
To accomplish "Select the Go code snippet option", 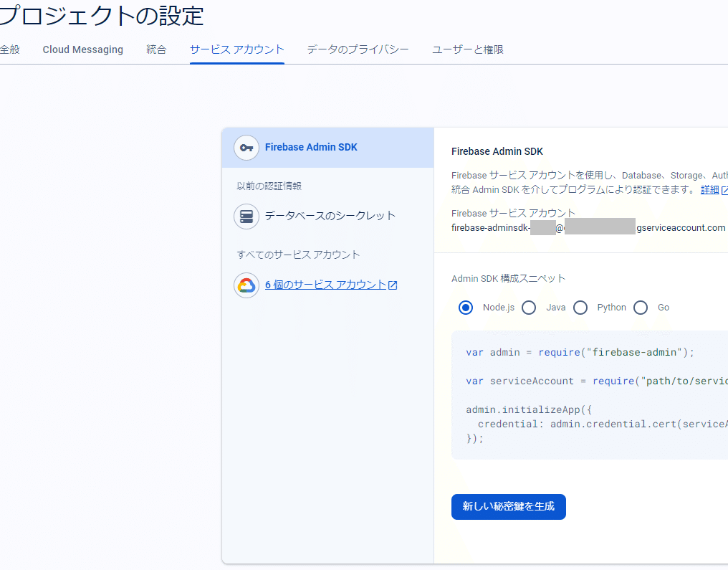I will 641,307.
